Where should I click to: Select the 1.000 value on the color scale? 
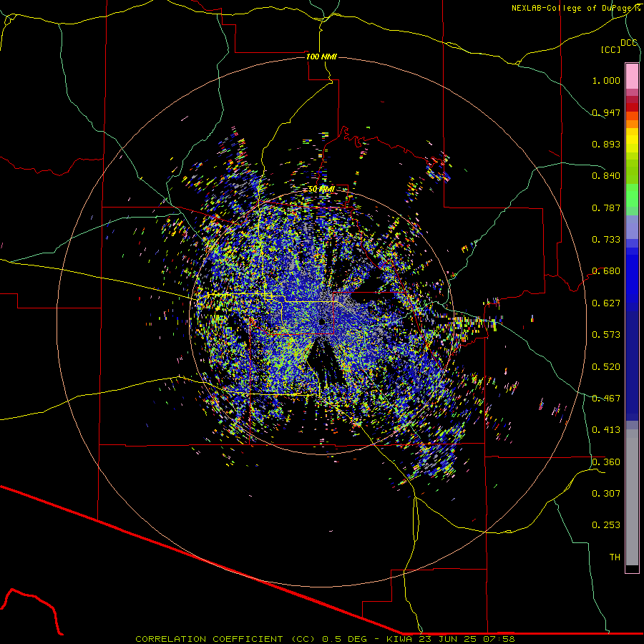[x=606, y=80]
